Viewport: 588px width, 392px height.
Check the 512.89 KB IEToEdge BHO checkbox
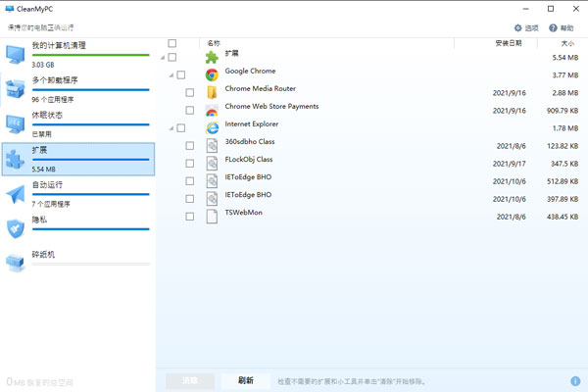tap(190, 181)
